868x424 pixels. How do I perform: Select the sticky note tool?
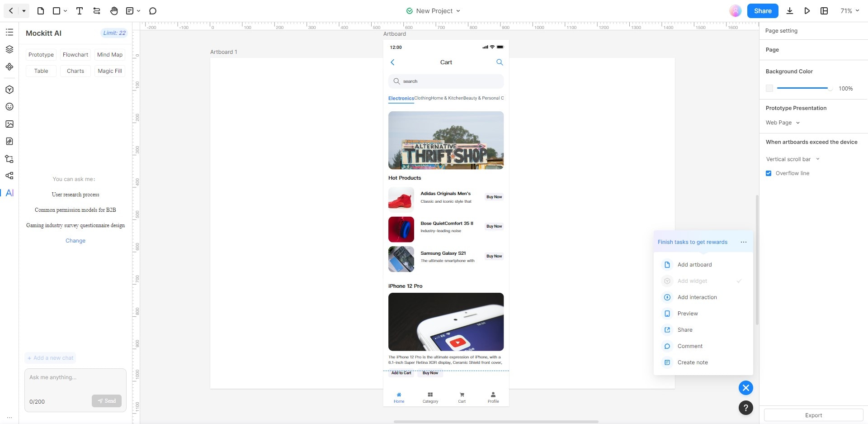click(130, 11)
